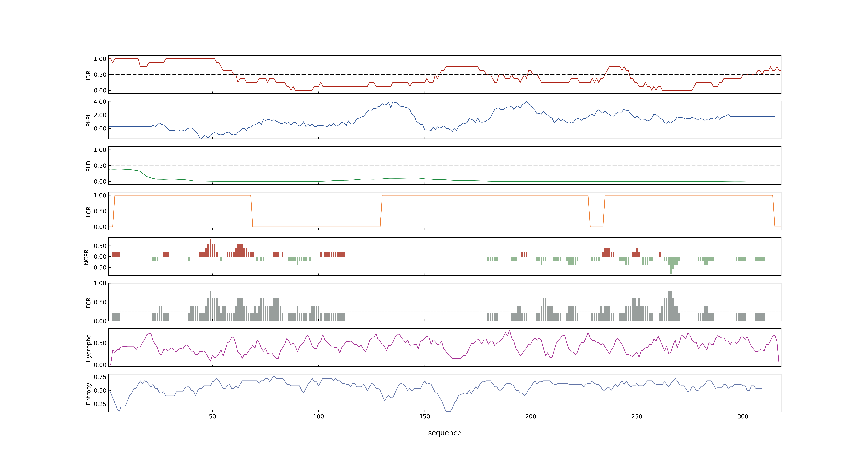The image size is (868, 463).
Task: Click x-axis tick label 150
Action: click(425, 416)
